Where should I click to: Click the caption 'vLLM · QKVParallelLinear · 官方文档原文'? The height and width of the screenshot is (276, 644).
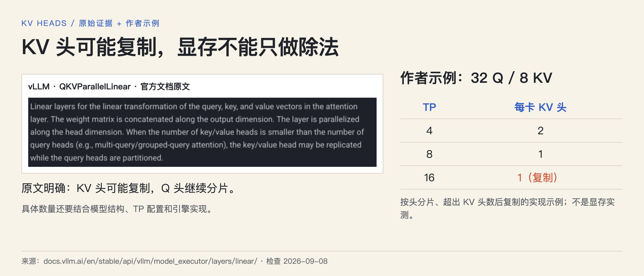(x=109, y=86)
